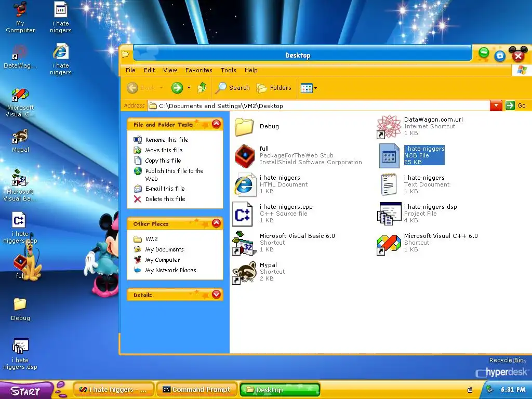Click the .cpp file desktop icon

click(x=20, y=228)
